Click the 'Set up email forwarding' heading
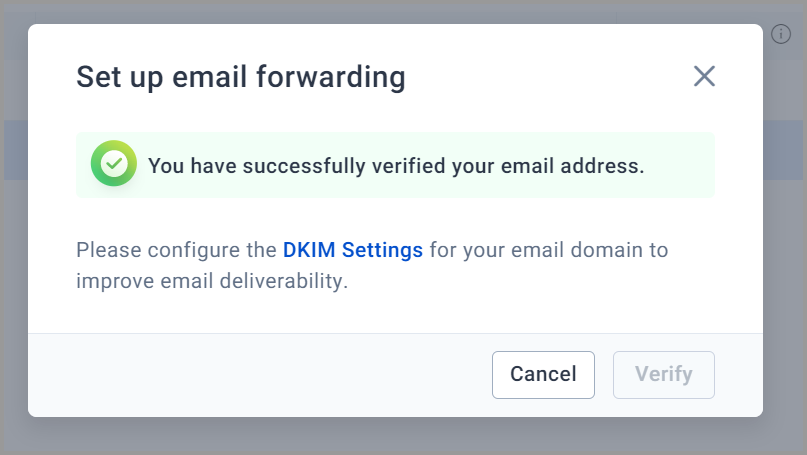807x455 pixels. pos(241,77)
